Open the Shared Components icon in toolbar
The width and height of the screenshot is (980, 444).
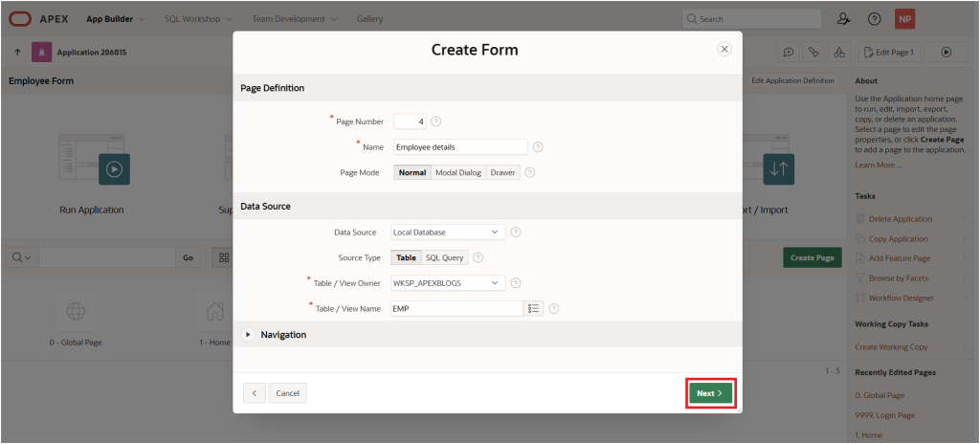tap(839, 53)
